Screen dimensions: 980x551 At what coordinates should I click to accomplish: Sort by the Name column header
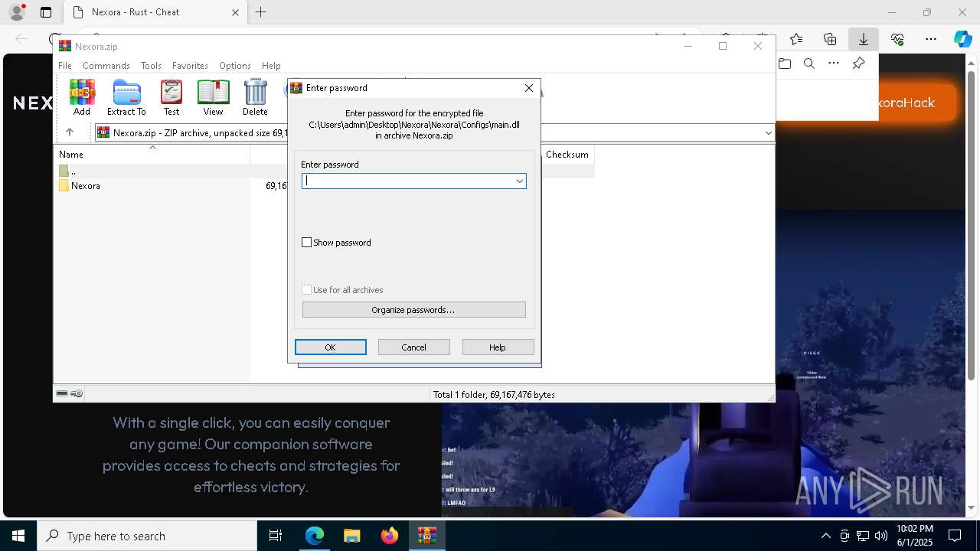(152, 155)
